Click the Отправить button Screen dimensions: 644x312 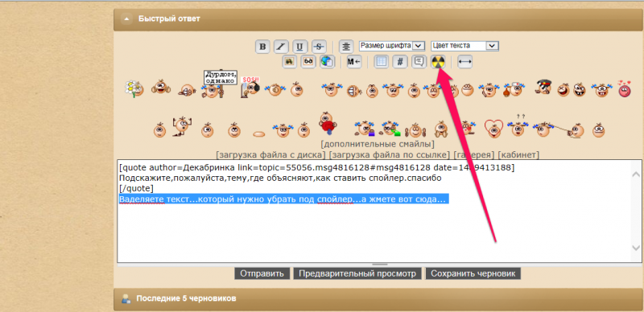point(262,274)
